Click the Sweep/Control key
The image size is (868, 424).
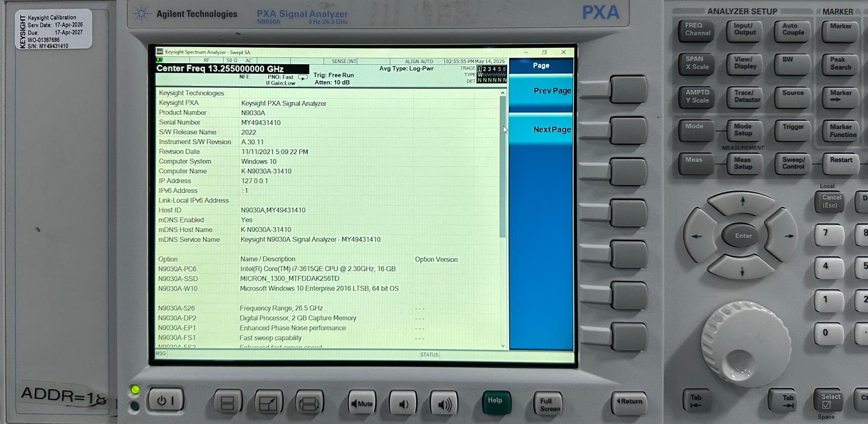point(793,164)
